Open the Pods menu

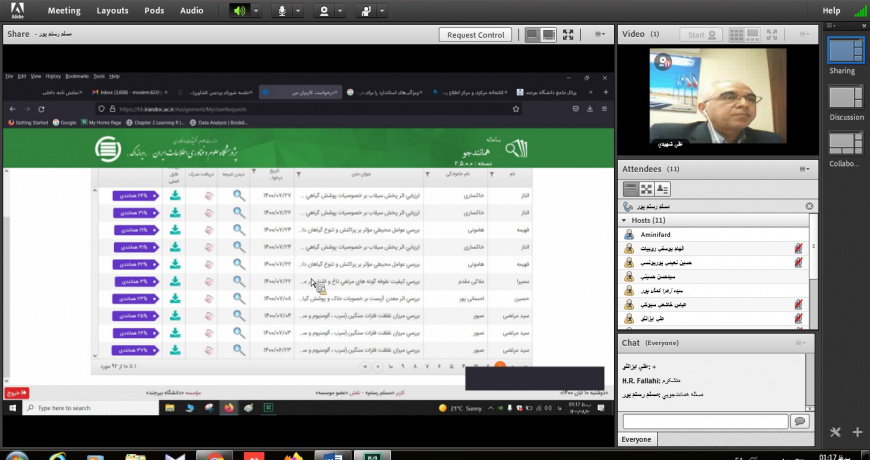tap(154, 11)
